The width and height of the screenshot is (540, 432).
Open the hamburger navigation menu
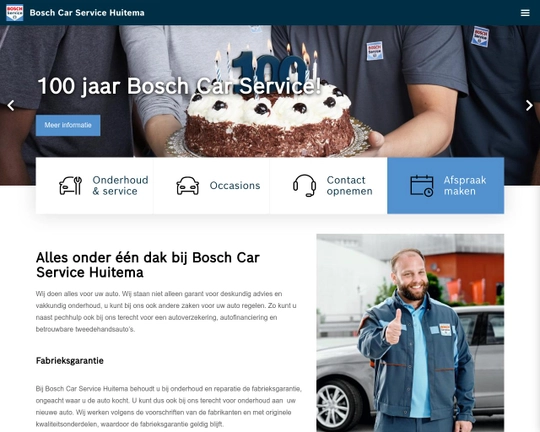(525, 13)
